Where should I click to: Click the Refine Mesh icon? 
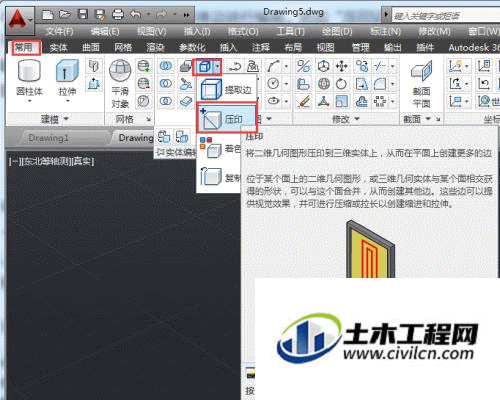tap(144, 101)
